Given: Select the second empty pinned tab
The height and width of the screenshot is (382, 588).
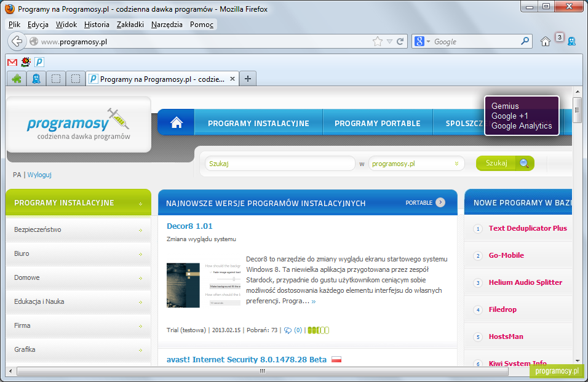Looking at the screenshot, I should [x=76, y=79].
